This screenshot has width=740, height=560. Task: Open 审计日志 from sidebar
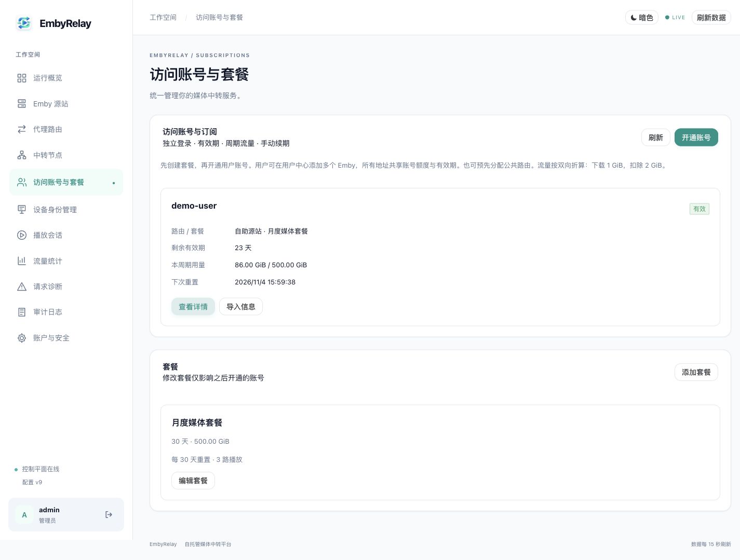pyautogui.click(x=66, y=312)
